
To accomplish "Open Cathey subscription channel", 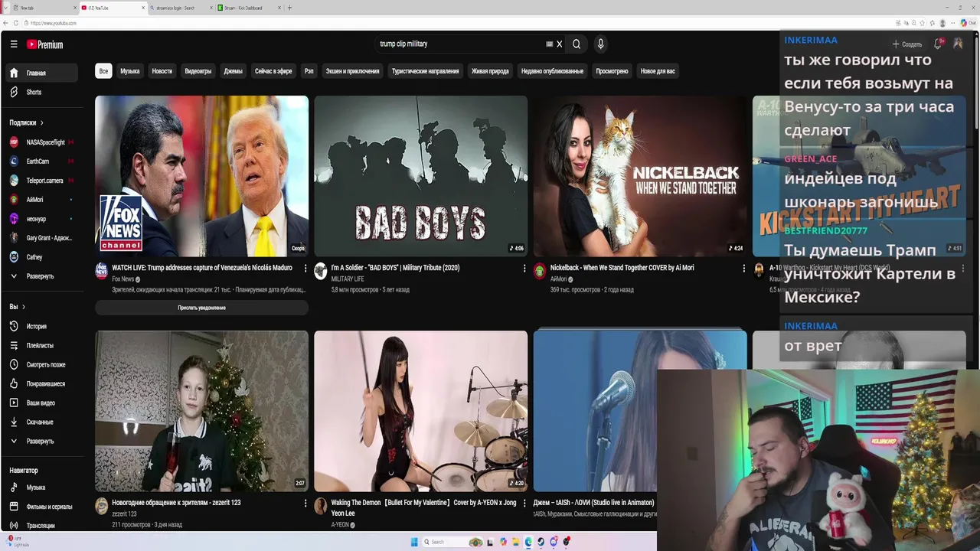I will pyautogui.click(x=40, y=257).
